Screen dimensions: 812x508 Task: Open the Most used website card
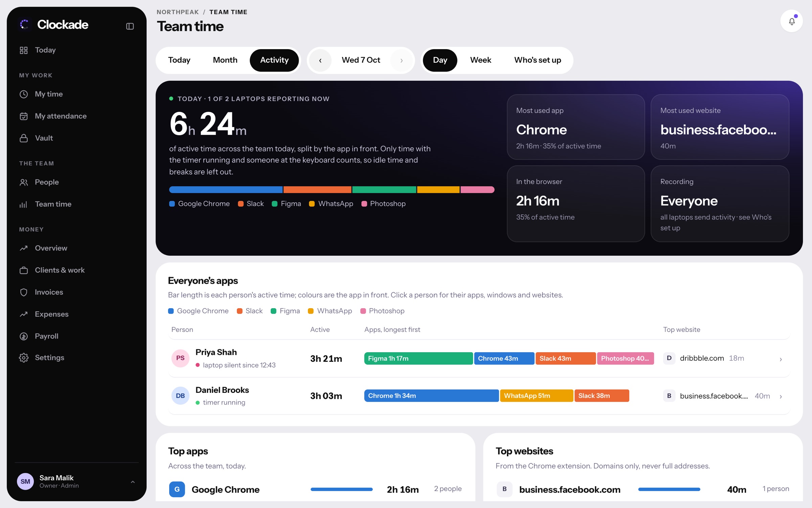[x=720, y=127]
